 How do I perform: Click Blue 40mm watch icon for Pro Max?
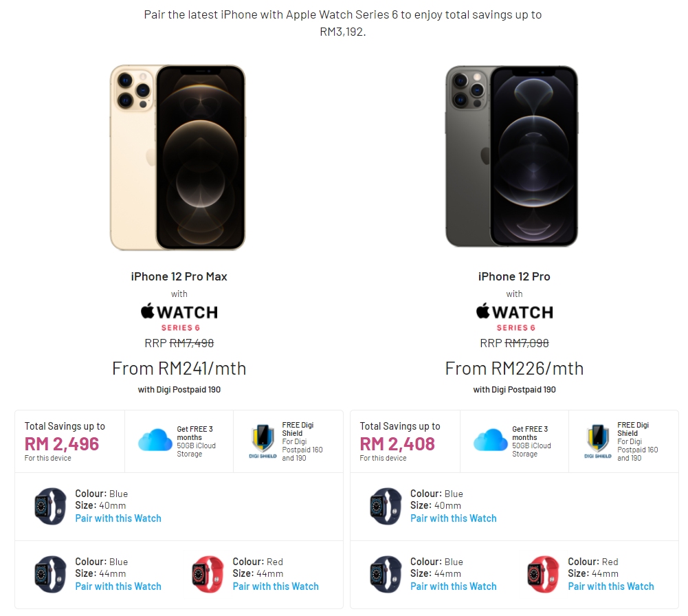click(x=50, y=507)
